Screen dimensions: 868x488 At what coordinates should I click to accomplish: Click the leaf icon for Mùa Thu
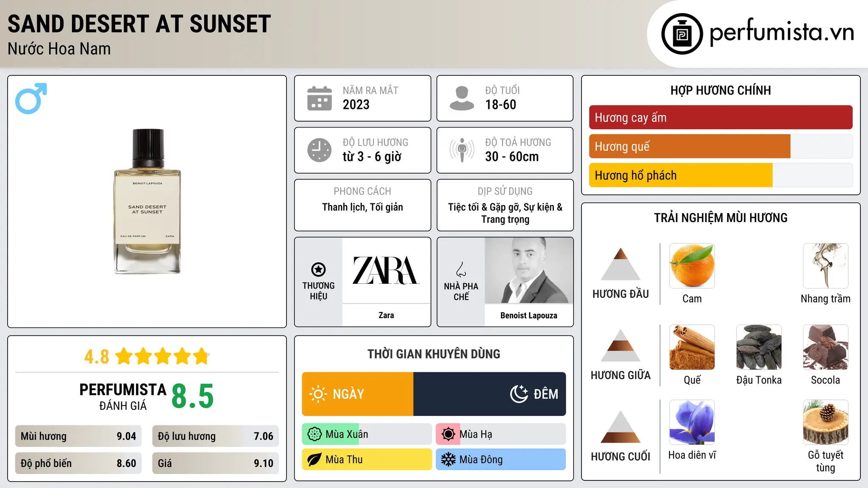[x=314, y=460]
